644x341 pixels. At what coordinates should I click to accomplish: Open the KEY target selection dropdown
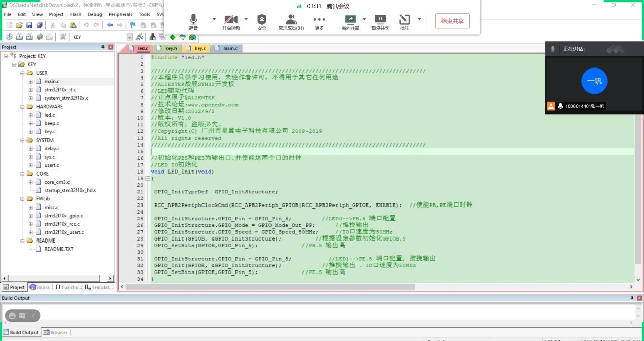[x=129, y=37]
